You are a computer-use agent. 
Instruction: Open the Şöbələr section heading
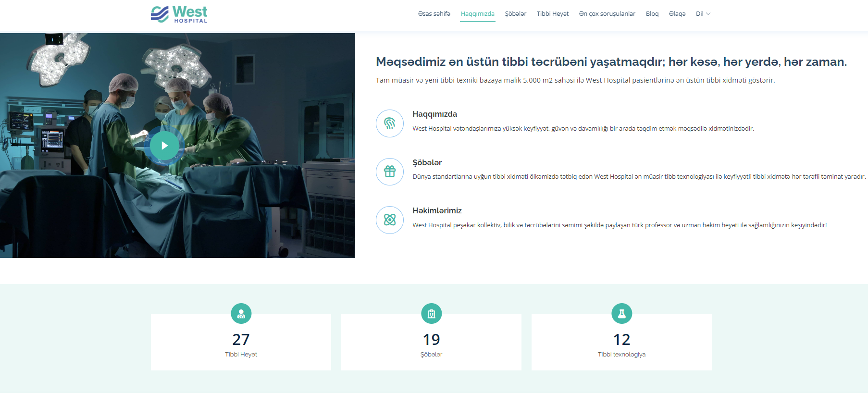(x=427, y=163)
